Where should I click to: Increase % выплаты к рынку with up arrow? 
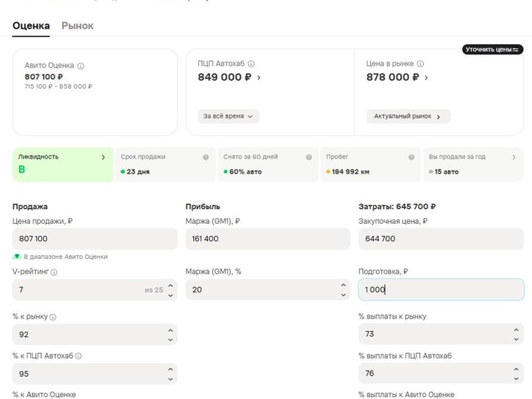click(516, 330)
